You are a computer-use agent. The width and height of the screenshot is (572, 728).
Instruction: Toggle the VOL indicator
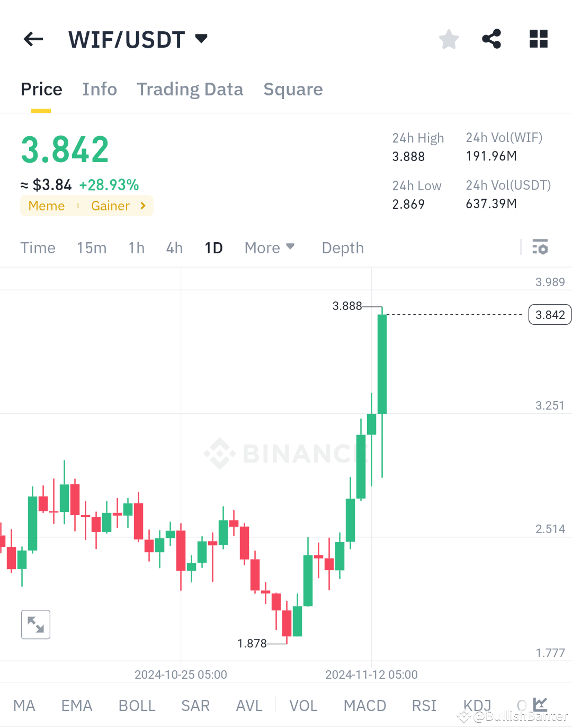[x=303, y=705]
